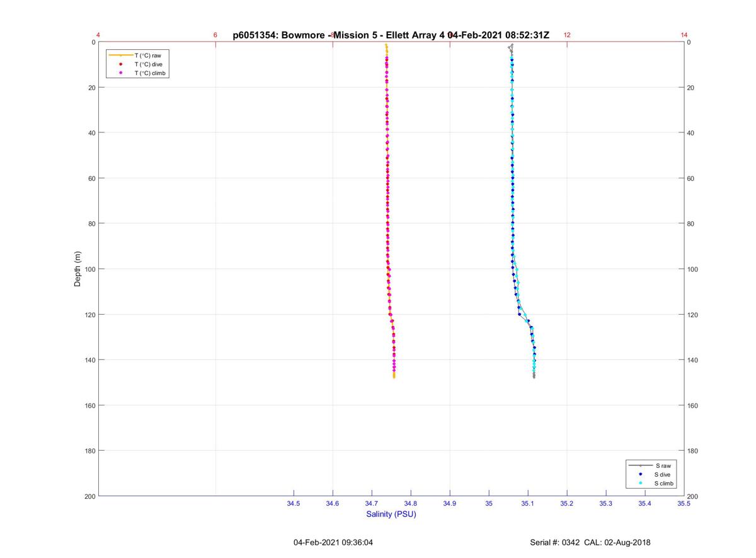Image resolution: width=756 pixels, height=558 pixels.
Task: Click the cyan dot marker for S climb
Action: tap(641, 483)
